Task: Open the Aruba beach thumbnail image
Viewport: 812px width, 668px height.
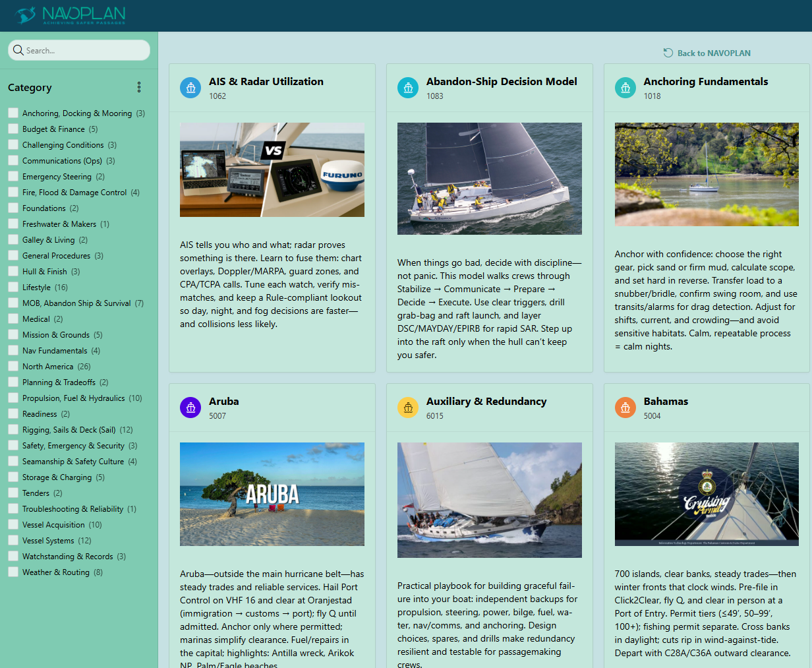Action: pyautogui.click(x=272, y=494)
